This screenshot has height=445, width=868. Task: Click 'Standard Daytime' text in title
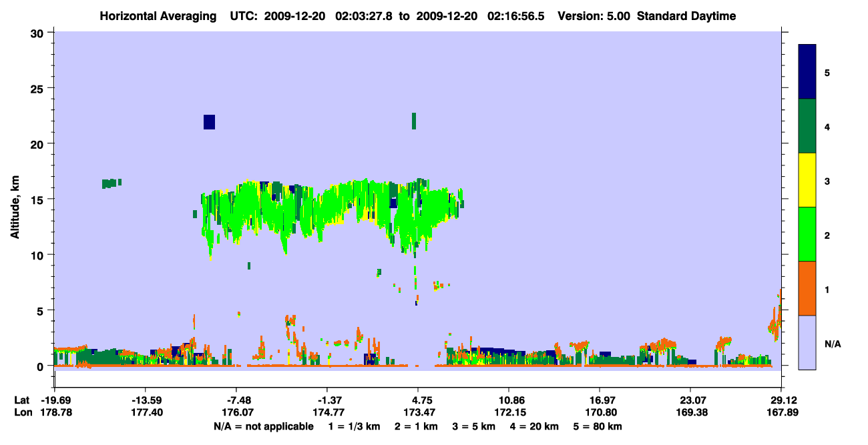[x=686, y=16]
